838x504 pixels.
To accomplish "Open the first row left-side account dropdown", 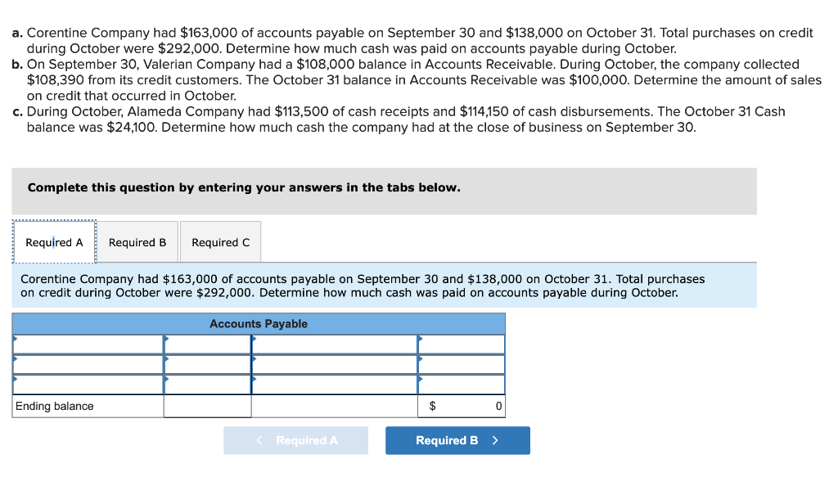I will pos(86,344).
